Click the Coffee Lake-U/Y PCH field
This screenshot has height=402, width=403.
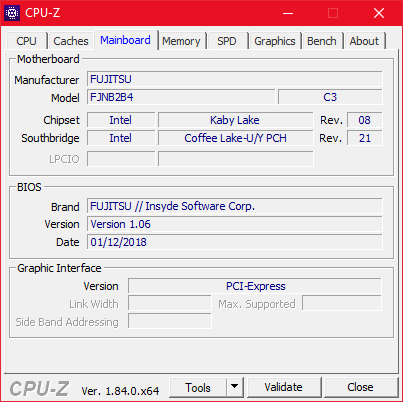tap(235, 138)
